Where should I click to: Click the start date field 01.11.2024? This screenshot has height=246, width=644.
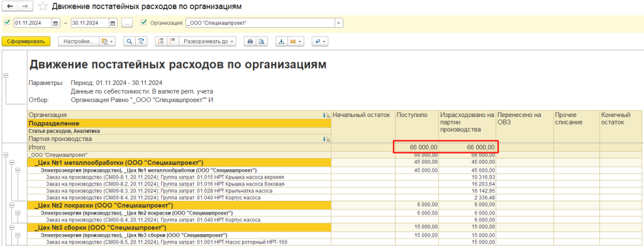[33, 23]
